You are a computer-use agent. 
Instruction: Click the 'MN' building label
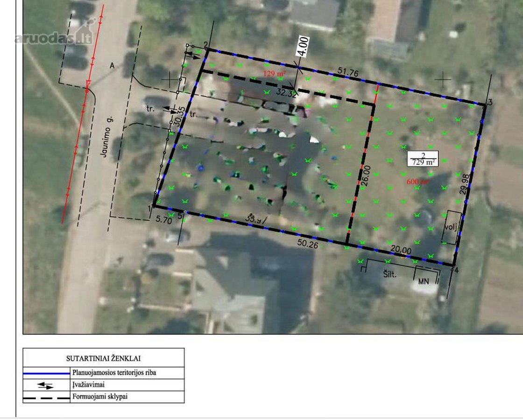[423, 282]
